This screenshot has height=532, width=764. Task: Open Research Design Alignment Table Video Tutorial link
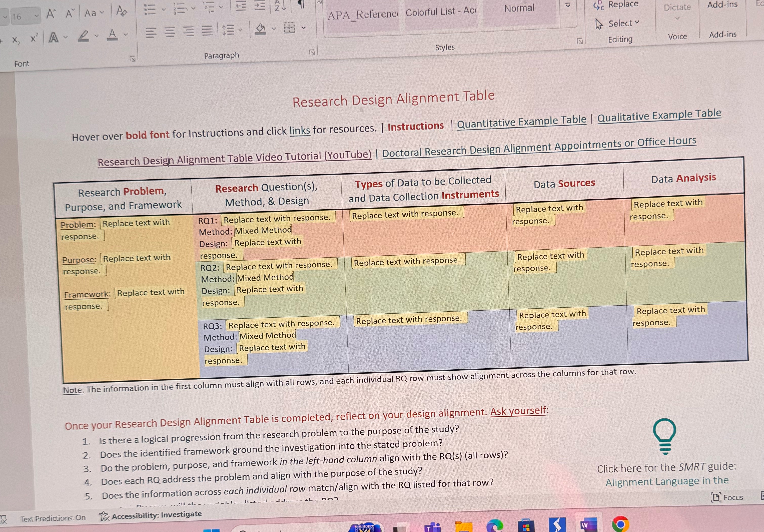[234, 157]
